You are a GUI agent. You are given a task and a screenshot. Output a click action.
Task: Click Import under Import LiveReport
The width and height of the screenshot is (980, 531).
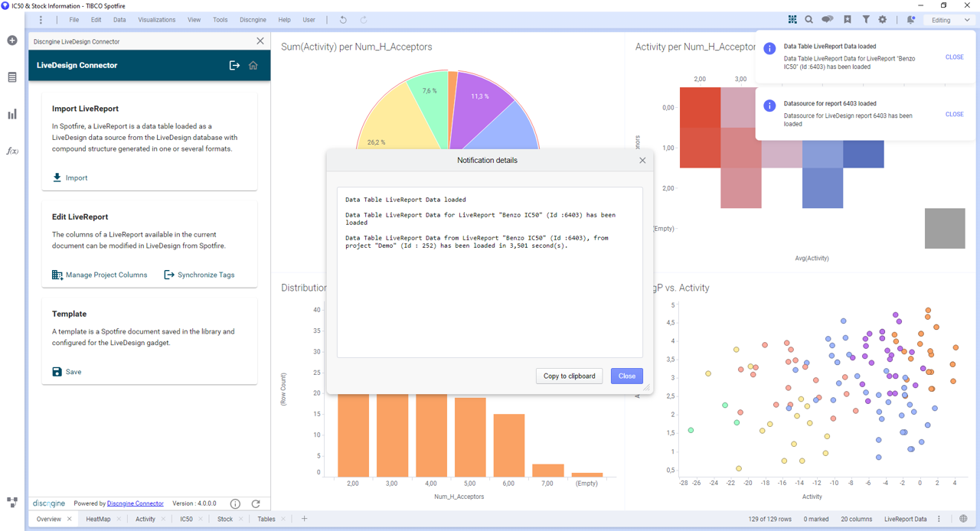pyautogui.click(x=70, y=178)
